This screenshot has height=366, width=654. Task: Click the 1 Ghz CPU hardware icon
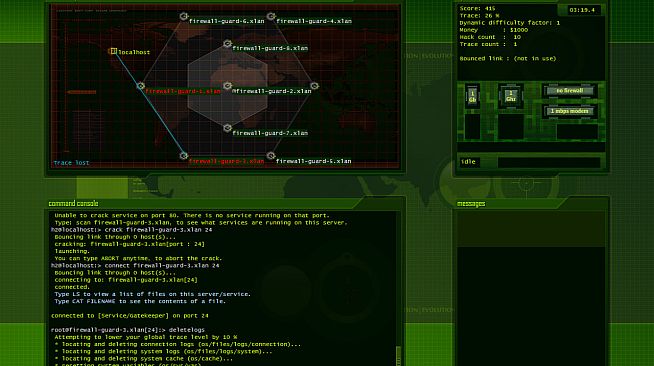pos(511,96)
